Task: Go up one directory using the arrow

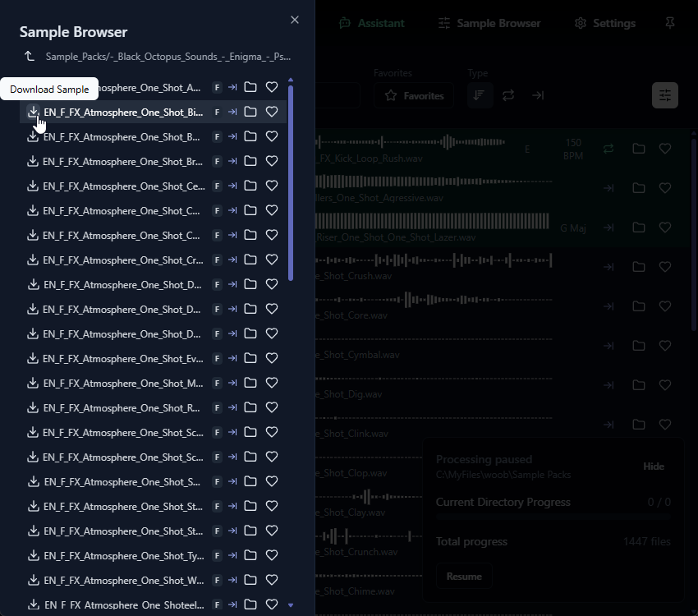Action: 30,57
